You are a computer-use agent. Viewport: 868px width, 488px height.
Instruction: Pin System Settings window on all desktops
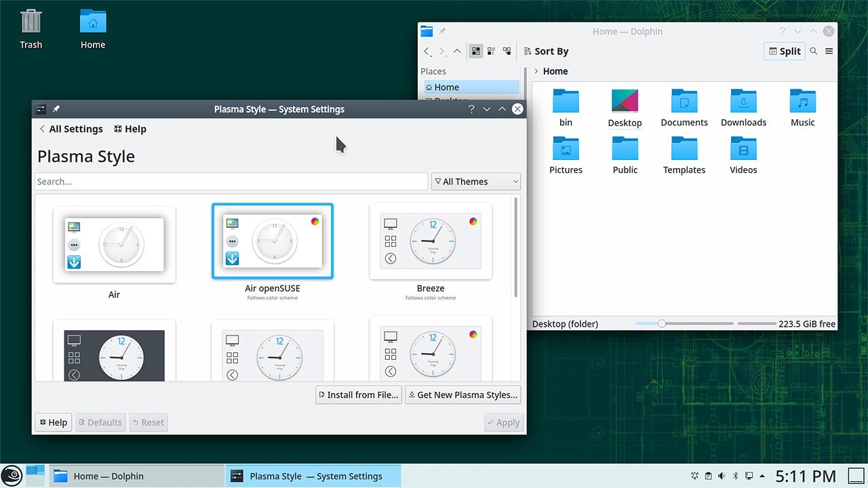pyautogui.click(x=56, y=109)
